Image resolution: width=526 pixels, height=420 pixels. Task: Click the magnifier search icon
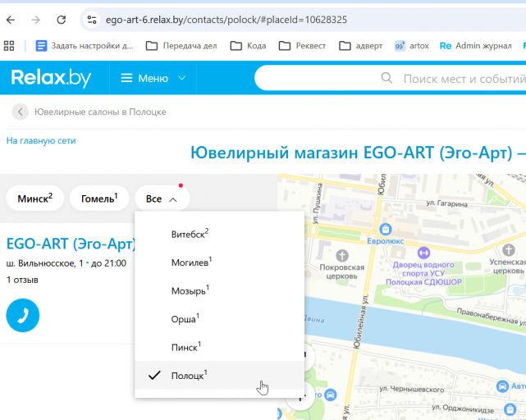[386, 78]
